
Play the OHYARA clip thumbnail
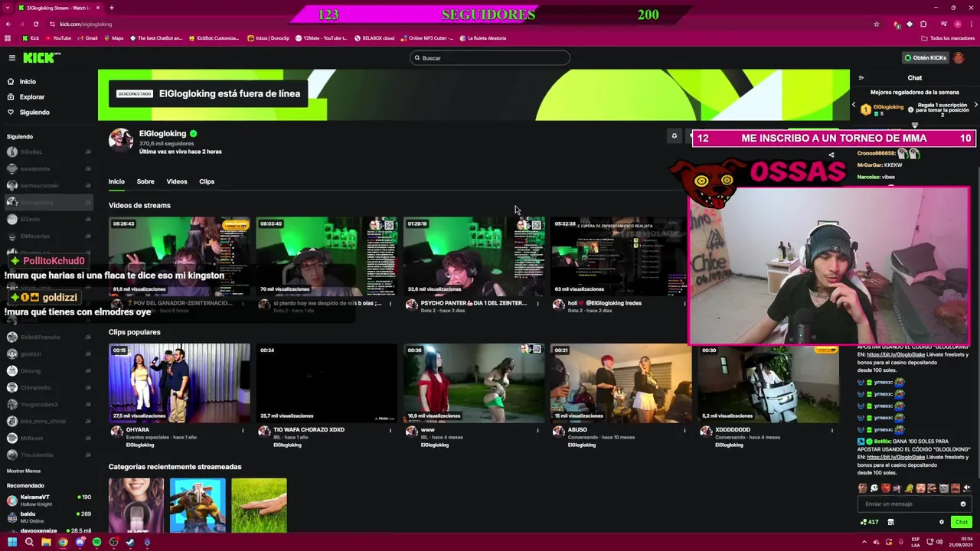[179, 383]
